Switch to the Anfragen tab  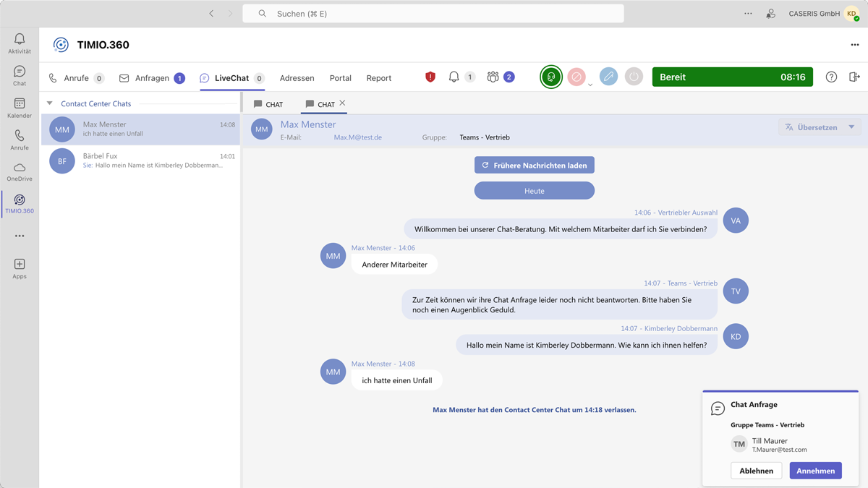[152, 78]
